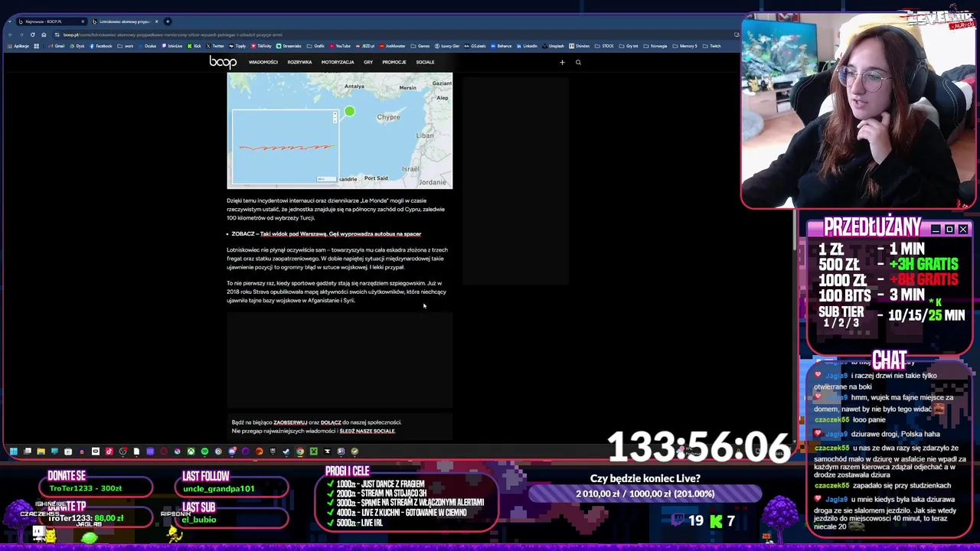Open the Tipply bookmark

(x=237, y=46)
